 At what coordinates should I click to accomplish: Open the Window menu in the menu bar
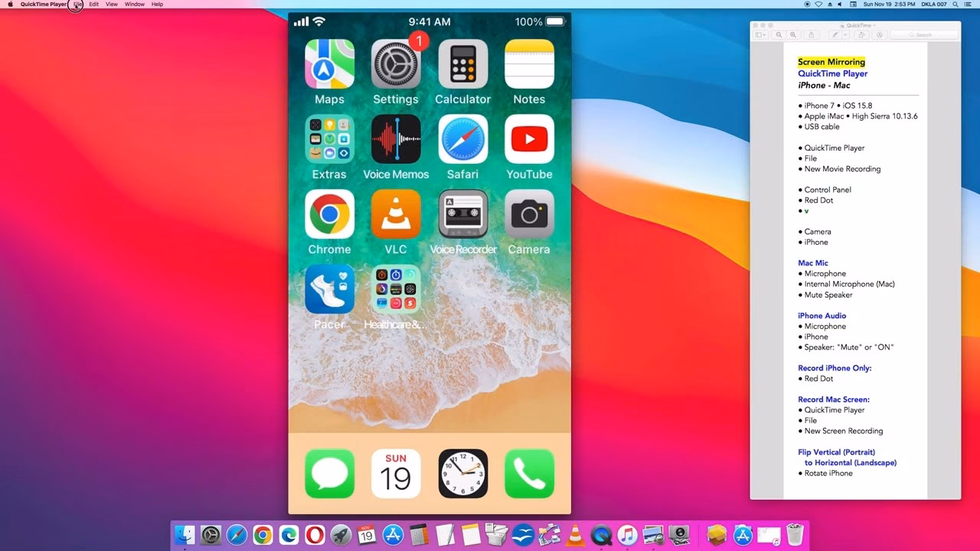(134, 4)
